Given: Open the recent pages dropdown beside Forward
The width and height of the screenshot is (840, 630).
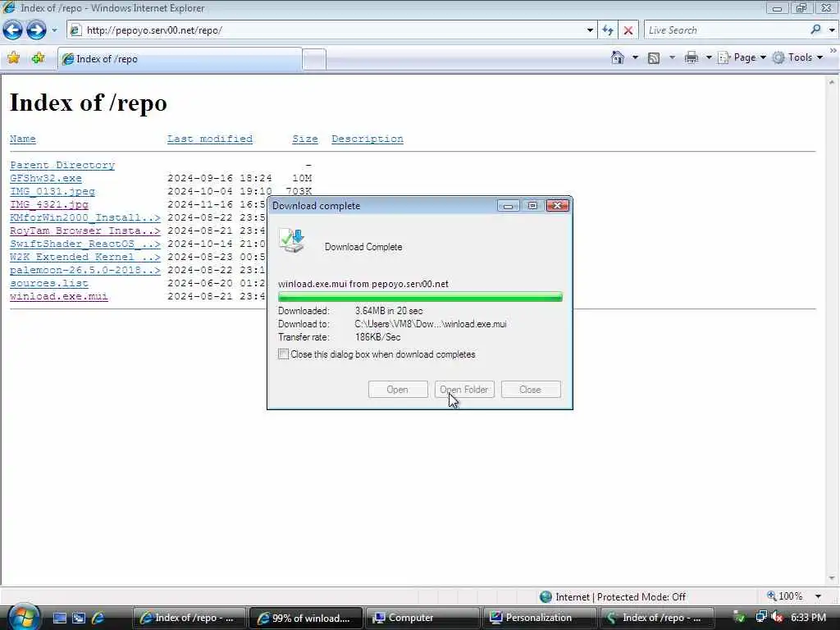Looking at the screenshot, I should pos(54,30).
